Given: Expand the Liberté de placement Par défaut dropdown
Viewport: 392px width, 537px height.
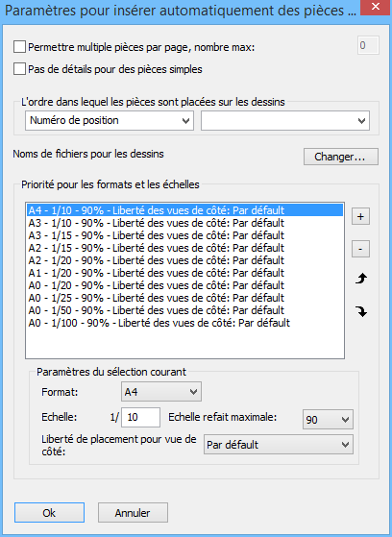Looking at the screenshot, I should coord(279,445).
